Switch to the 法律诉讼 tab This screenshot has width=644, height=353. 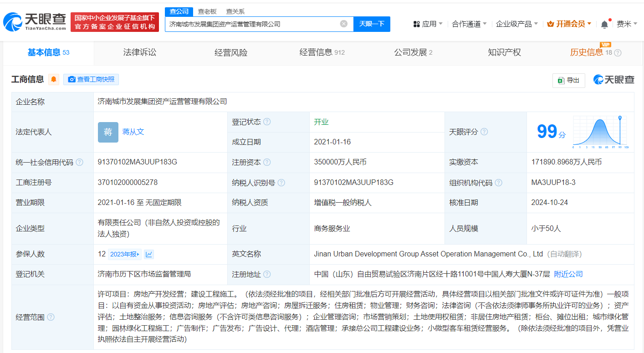click(x=140, y=52)
